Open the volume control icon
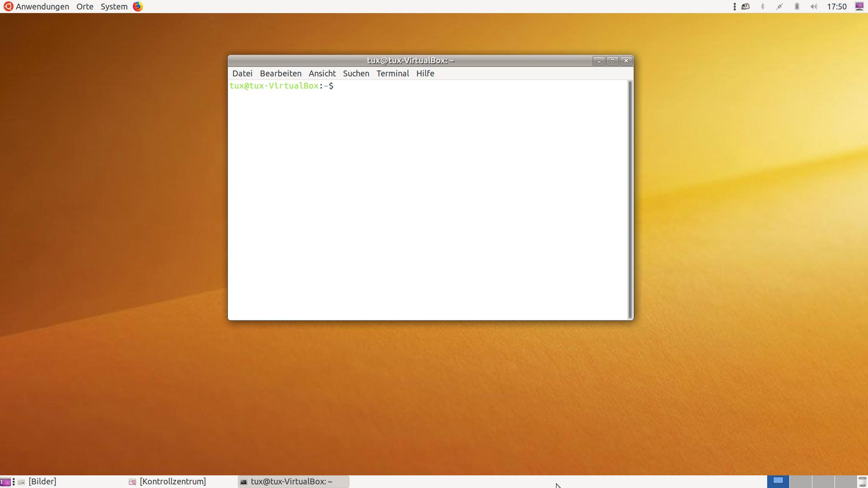This screenshot has height=488, width=868. point(814,6)
